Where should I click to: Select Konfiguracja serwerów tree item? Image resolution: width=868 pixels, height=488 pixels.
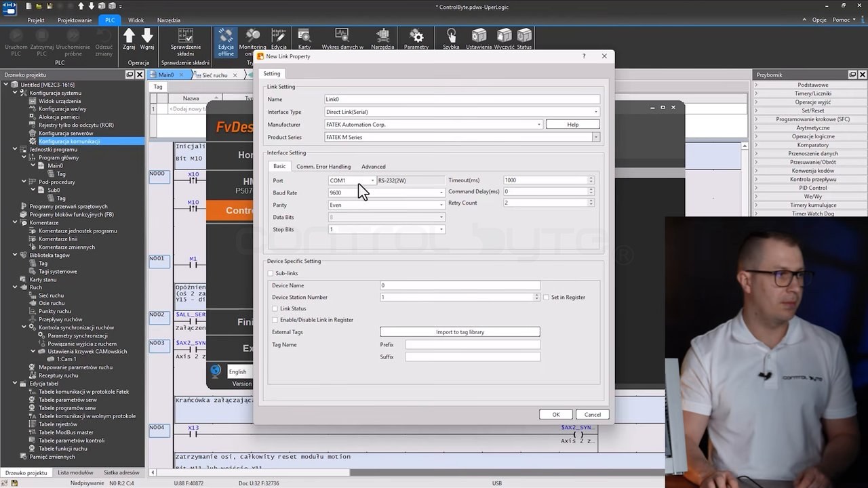click(x=66, y=133)
